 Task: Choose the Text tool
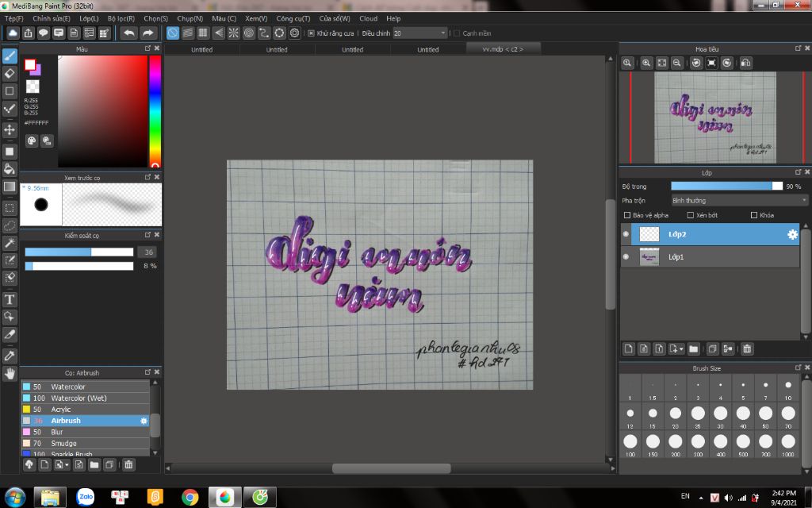pyautogui.click(x=10, y=299)
